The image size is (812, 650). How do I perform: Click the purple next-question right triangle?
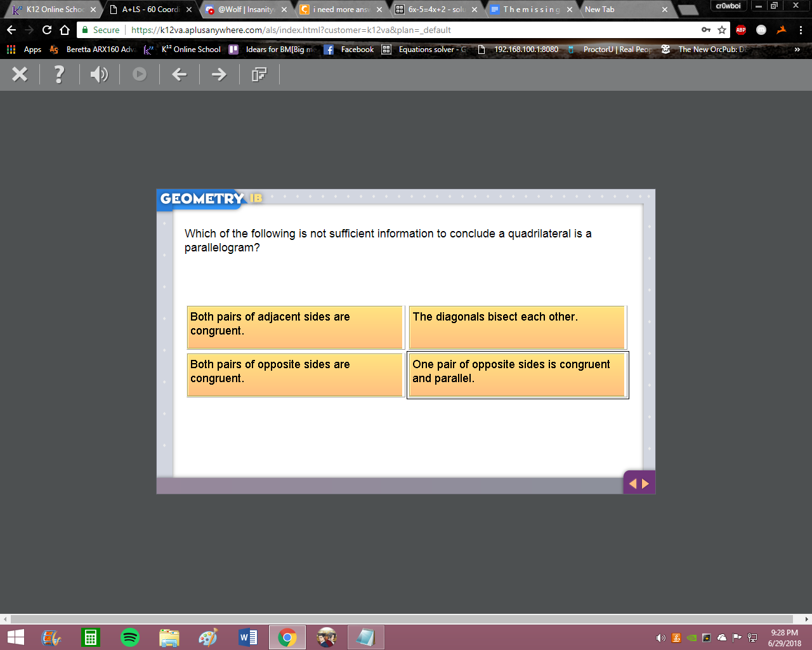pos(646,484)
